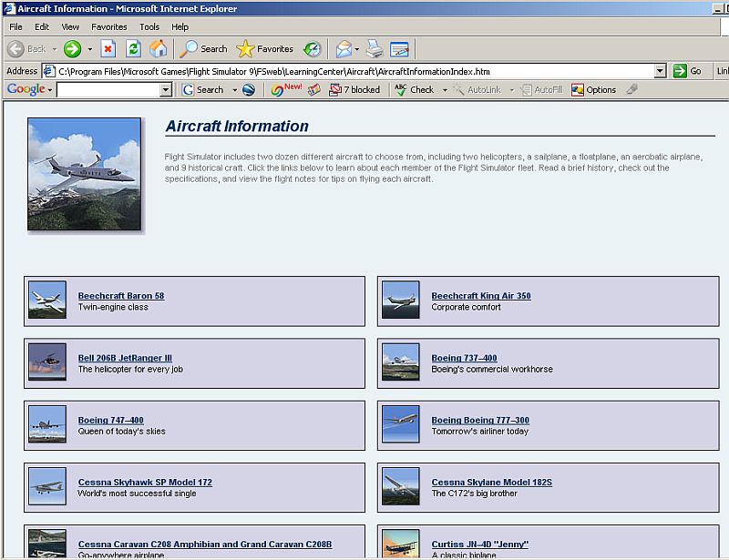Click the Print icon
Screen dimensions: 729x560
[x=375, y=49]
